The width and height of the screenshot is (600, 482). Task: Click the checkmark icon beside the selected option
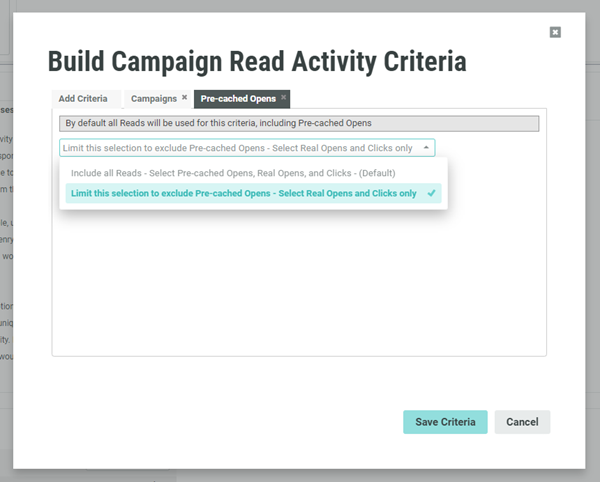(431, 193)
